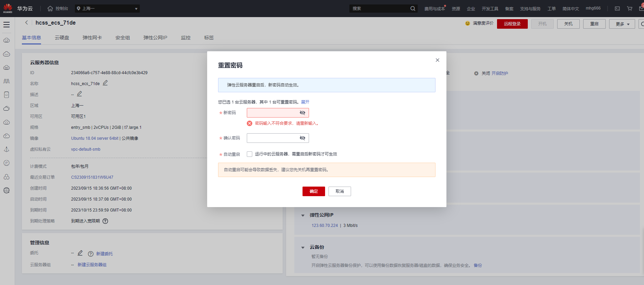Open the shopping cart icon
This screenshot has height=285, width=644.
pyautogui.click(x=630, y=9)
